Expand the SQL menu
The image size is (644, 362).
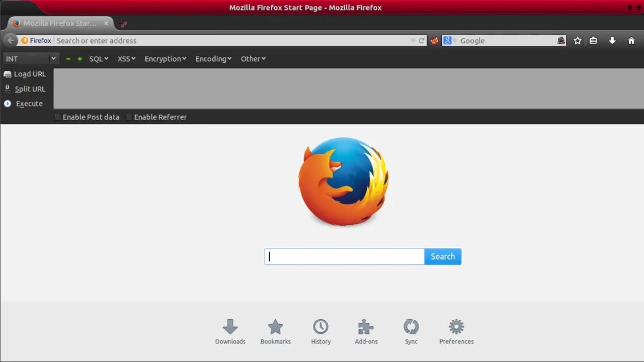(99, 59)
